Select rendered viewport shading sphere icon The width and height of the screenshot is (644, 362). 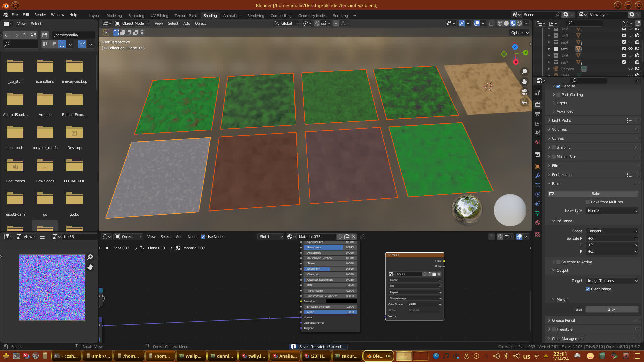519,23
